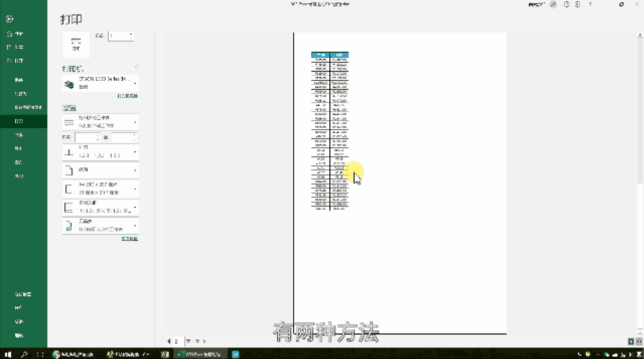Open the browser window on the taskbar
Viewport: 644px width, 359px height.
click(x=73, y=354)
